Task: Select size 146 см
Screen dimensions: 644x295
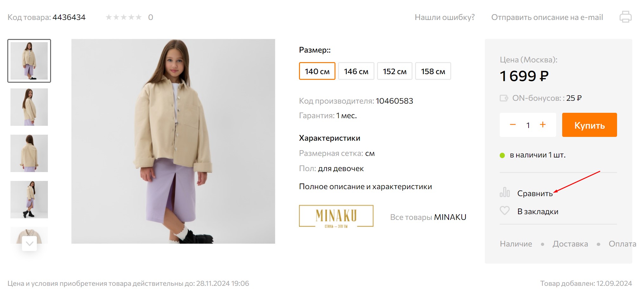Action: pos(356,71)
